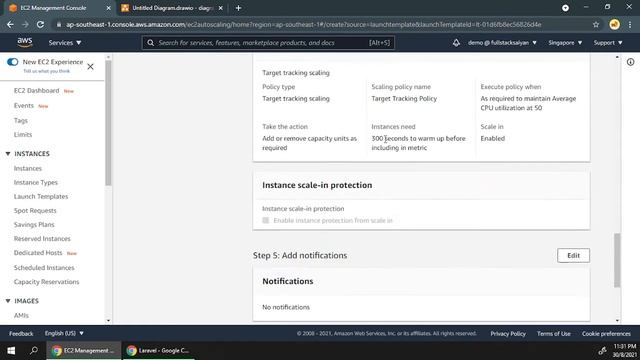Open Events in sidebar
The width and height of the screenshot is (640, 360).
pyautogui.click(x=24, y=106)
